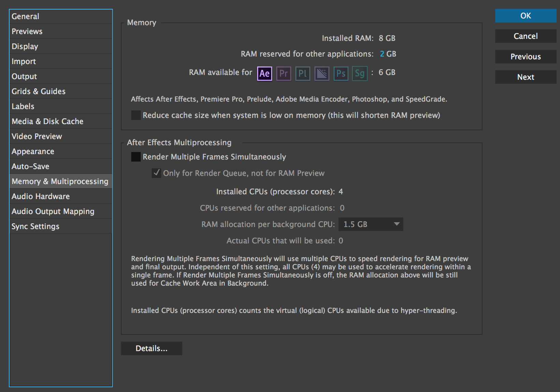Go to Auto-Save preferences
Viewport: 560px width, 392px height.
61,166
